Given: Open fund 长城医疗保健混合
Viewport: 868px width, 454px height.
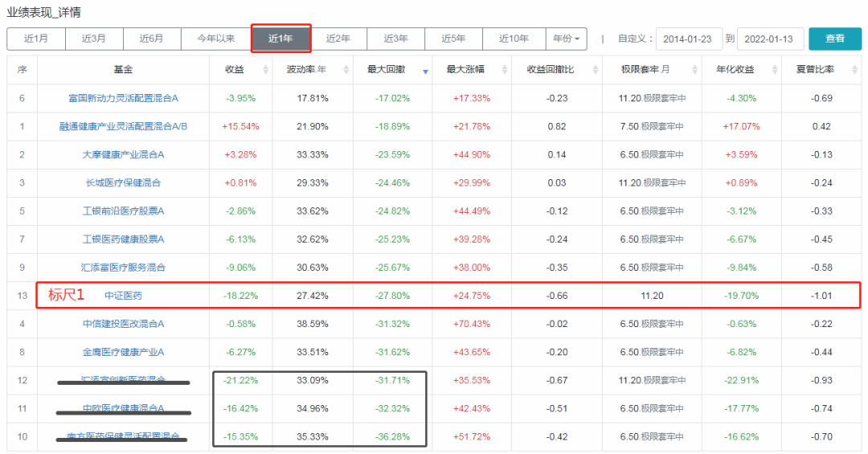Looking at the screenshot, I should tap(124, 182).
